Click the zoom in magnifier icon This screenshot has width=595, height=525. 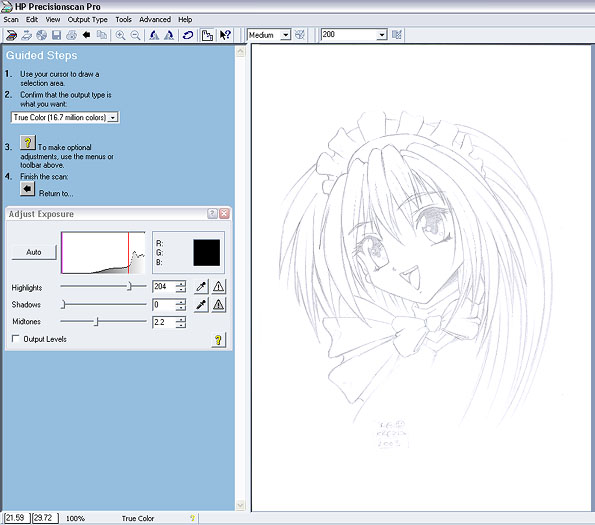pos(120,35)
